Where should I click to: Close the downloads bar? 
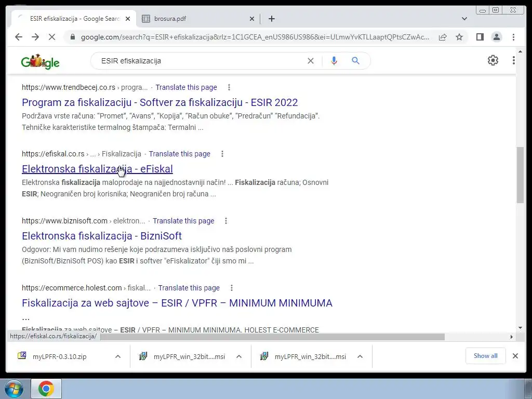515,356
